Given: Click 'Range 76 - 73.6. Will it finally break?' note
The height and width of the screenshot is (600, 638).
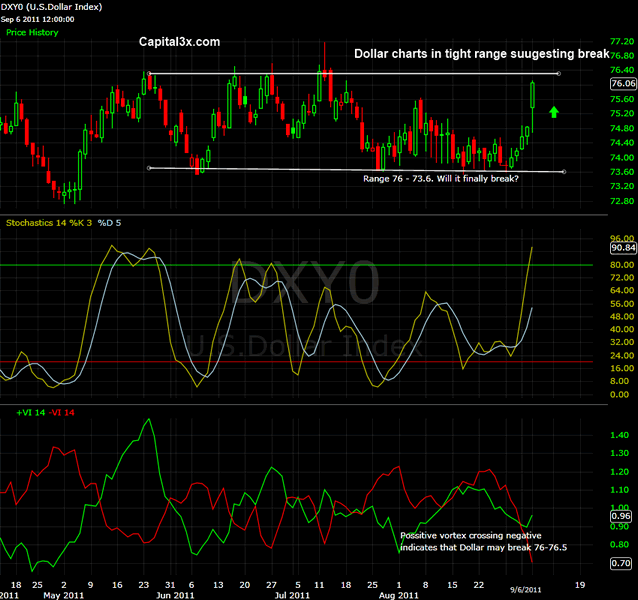Looking at the screenshot, I should 441,179.
